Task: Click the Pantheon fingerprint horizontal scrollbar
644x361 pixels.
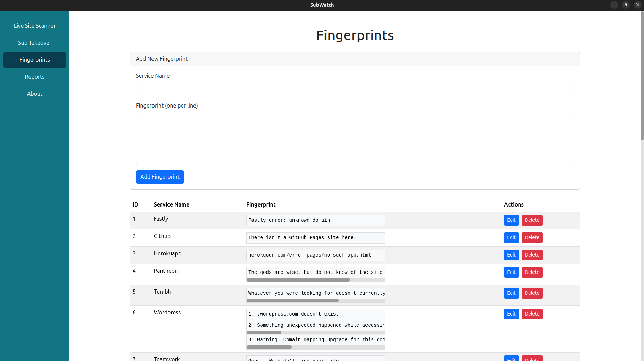Action: coord(298,280)
